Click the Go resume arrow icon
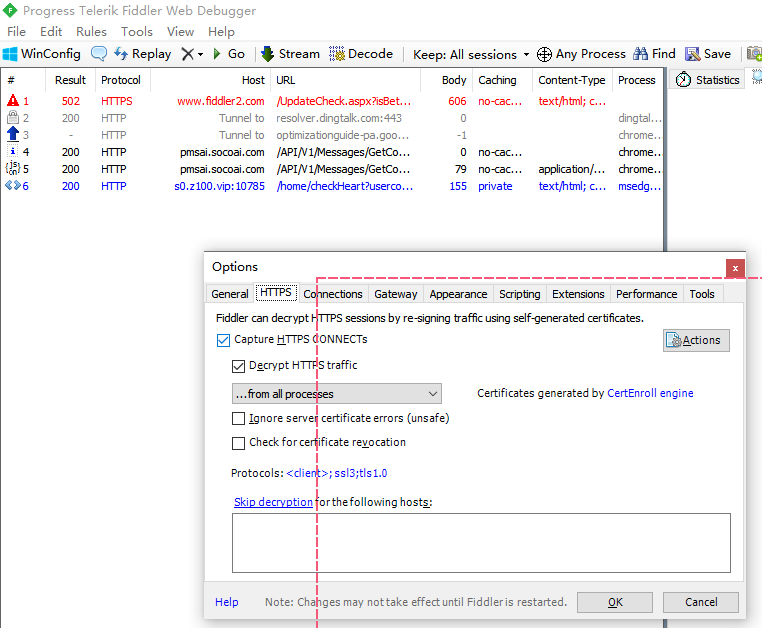Screen dimensions: 762x628 217,54
